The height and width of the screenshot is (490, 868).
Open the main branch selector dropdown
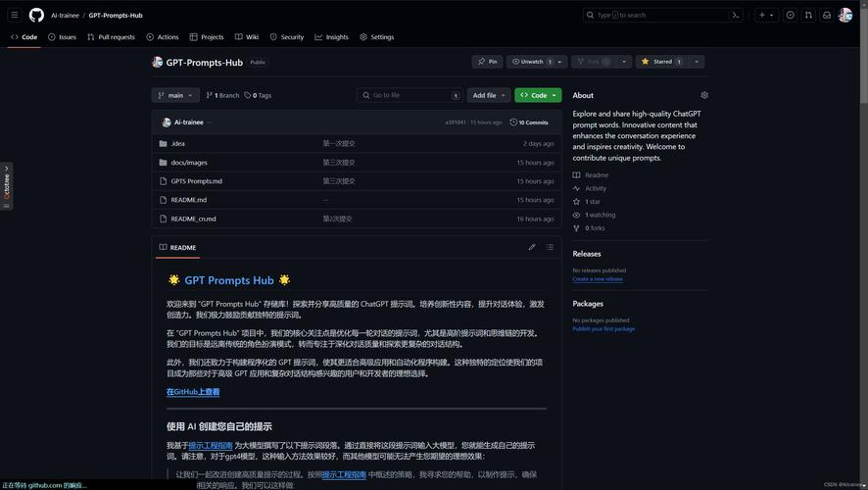(175, 95)
